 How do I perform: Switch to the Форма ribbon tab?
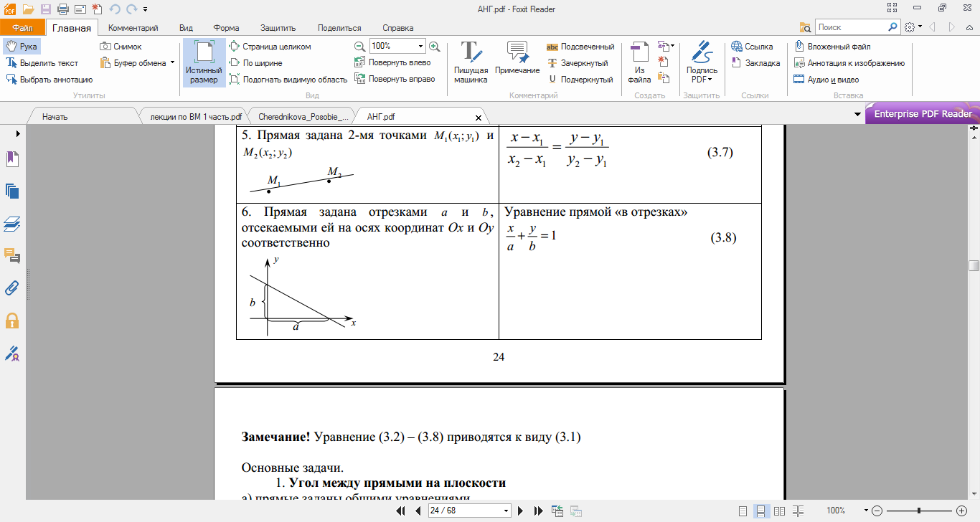[226, 28]
